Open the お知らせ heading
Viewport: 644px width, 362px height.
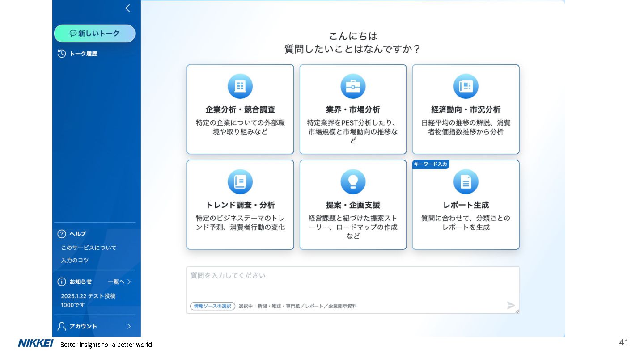coord(80,282)
